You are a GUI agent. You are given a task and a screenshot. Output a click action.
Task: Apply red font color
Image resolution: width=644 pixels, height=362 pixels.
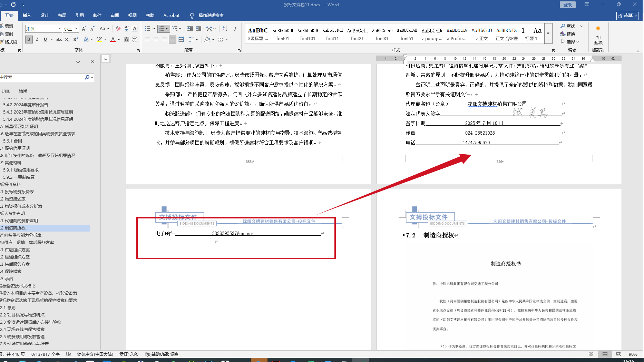[x=113, y=39]
